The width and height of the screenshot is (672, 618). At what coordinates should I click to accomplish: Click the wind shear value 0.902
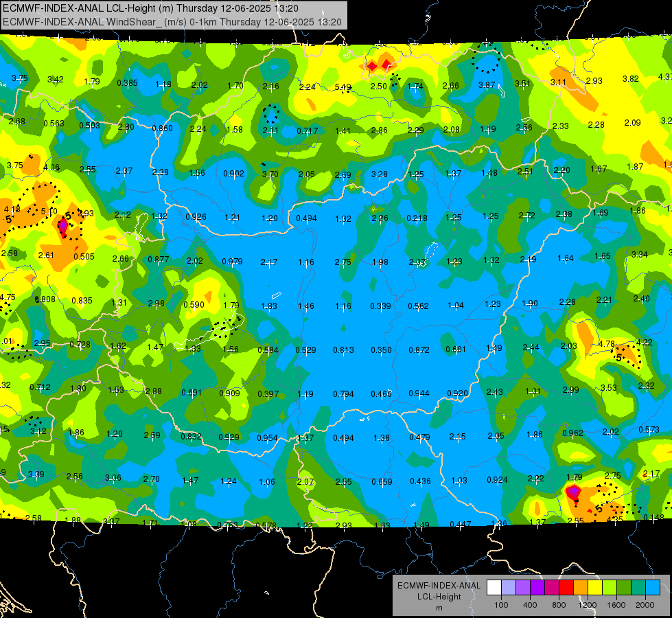point(233,173)
